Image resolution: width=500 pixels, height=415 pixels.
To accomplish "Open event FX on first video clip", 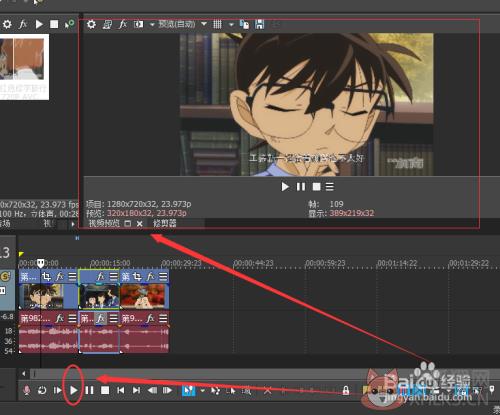I will coord(60,276).
